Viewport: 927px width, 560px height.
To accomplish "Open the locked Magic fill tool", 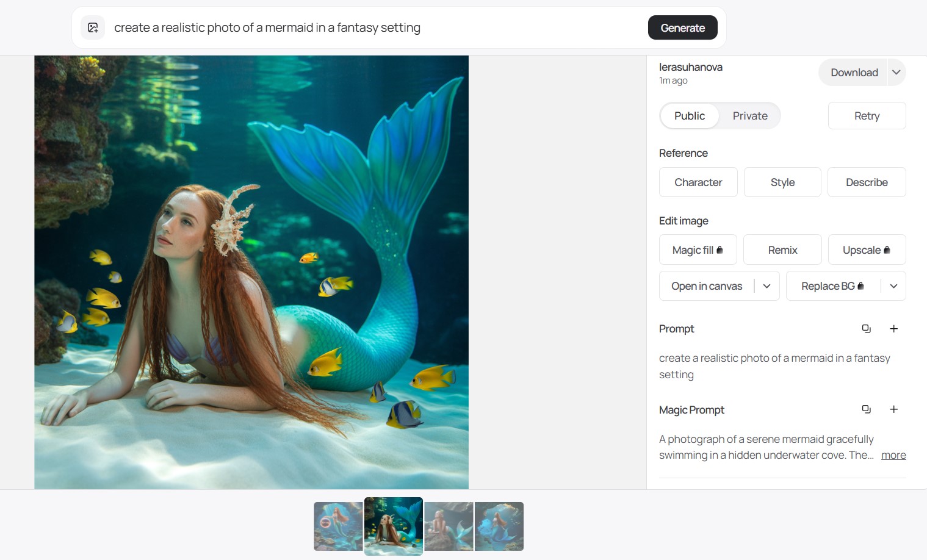I will click(x=698, y=250).
